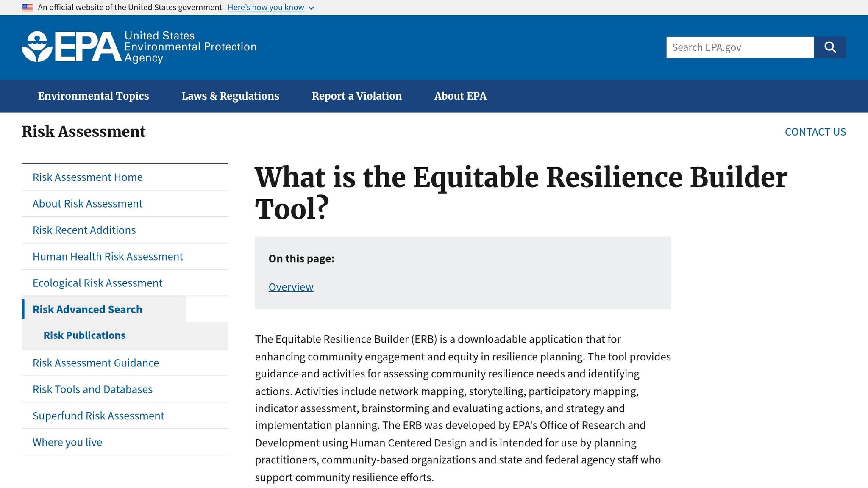Click the CONTACT US link
Screen dimensions: 868x488
tap(815, 132)
